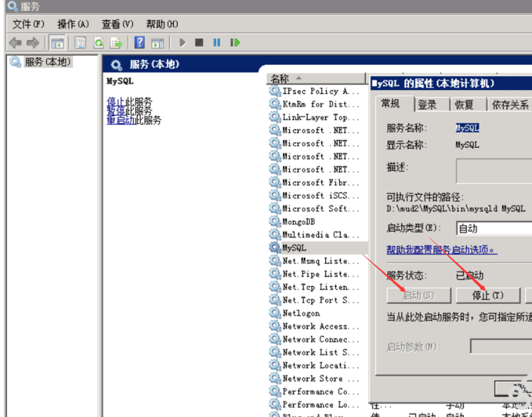Open the 启动类型 dropdown showing 自动

click(x=494, y=228)
